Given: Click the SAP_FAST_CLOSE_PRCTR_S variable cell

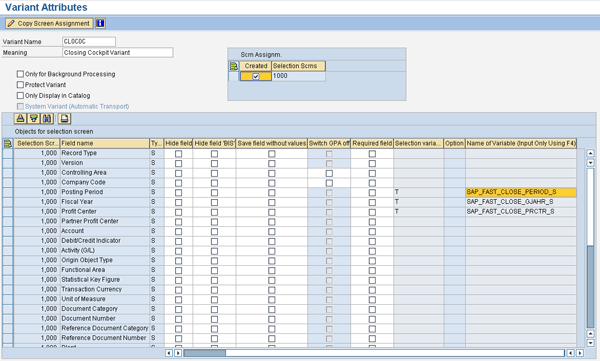Looking at the screenshot, I should [521, 211].
